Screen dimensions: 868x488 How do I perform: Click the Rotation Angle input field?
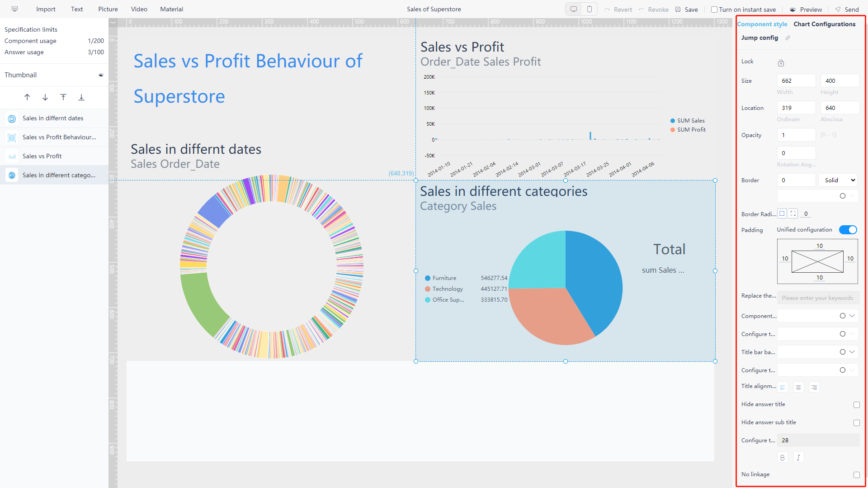797,153
